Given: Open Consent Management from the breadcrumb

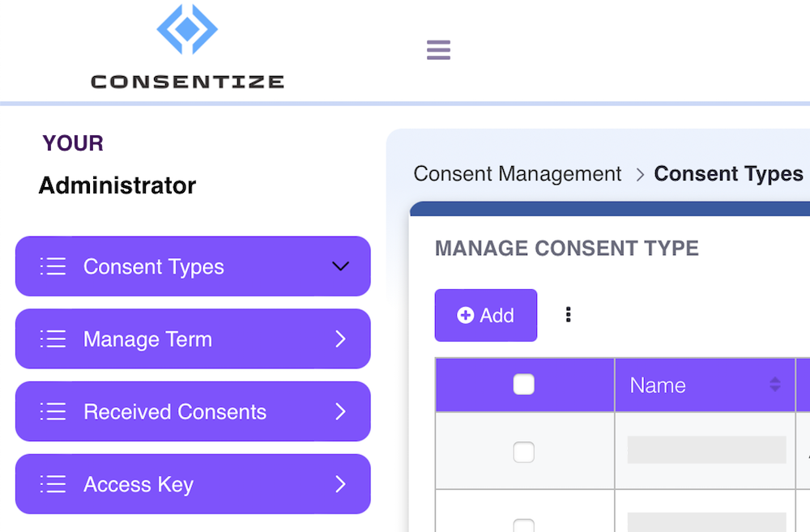Looking at the screenshot, I should point(517,173).
